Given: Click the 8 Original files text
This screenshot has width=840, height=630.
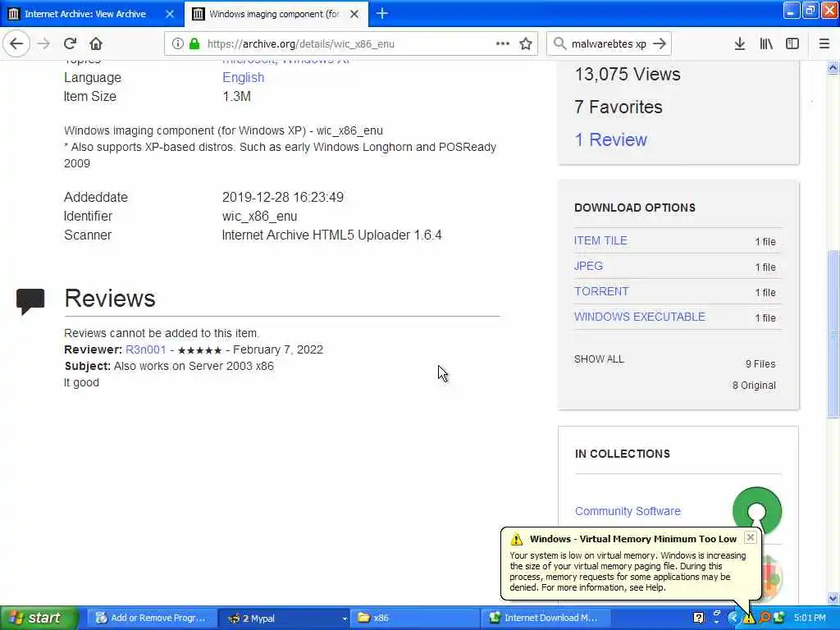Looking at the screenshot, I should pos(754,386).
